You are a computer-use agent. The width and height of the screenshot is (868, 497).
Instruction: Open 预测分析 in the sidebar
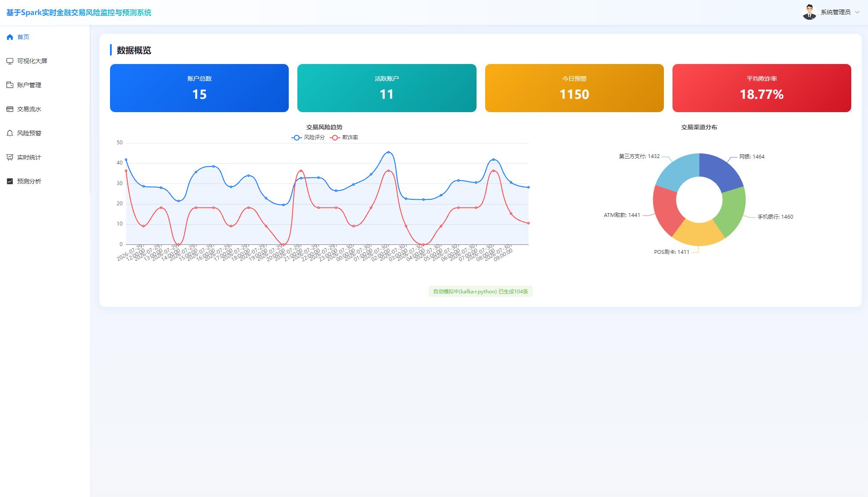45,181
